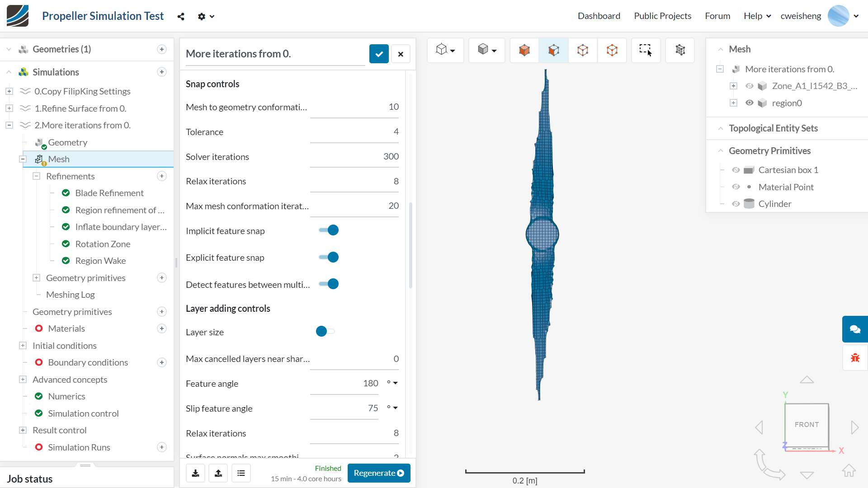Click the Regenerate mesh button

pos(379,473)
